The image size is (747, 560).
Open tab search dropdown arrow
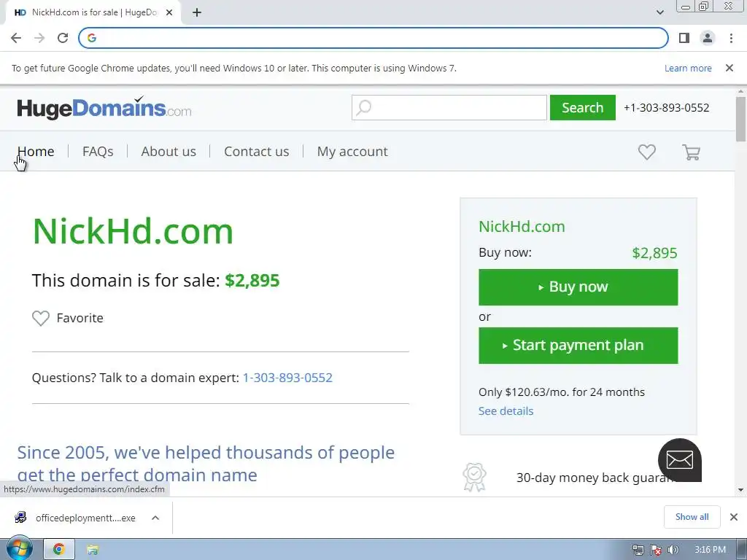point(659,12)
